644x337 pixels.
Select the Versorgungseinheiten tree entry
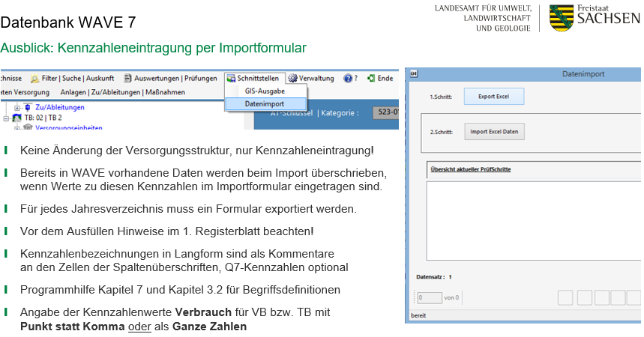pos(68,127)
